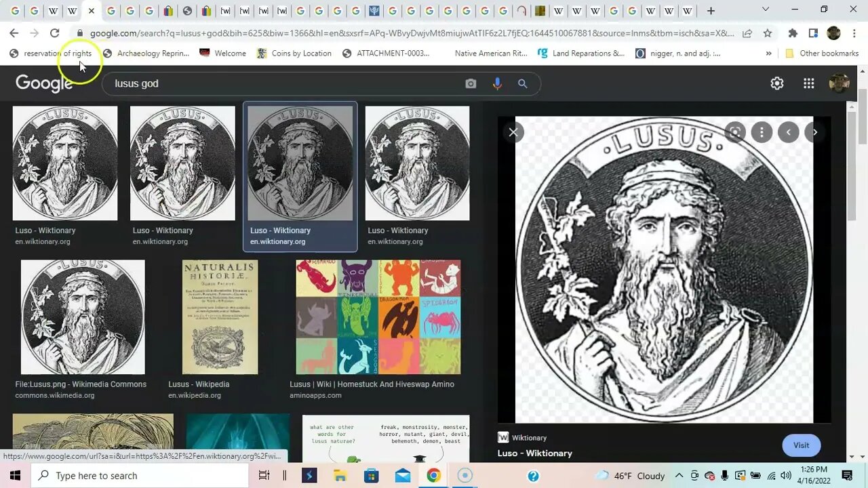Go back to the previous page
The image size is (868, 488).
coord(14,33)
